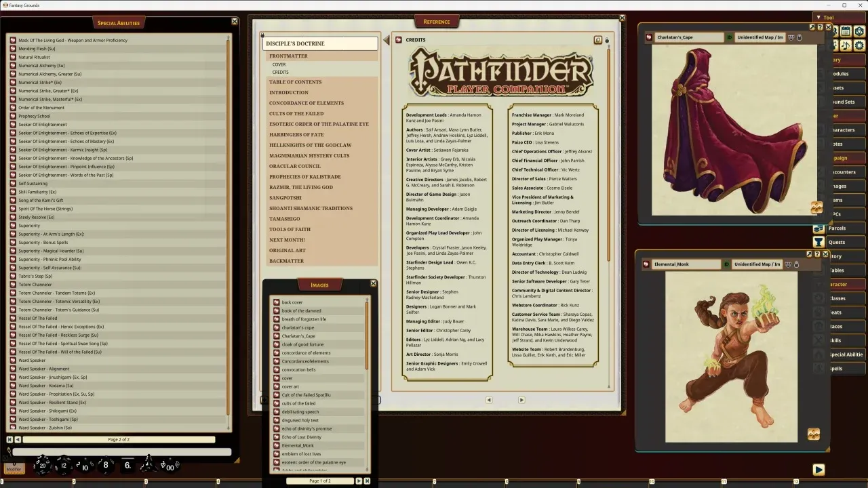Go to previous page of Special Abilities
The image size is (868, 488).
pyautogui.click(x=17, y=440)
